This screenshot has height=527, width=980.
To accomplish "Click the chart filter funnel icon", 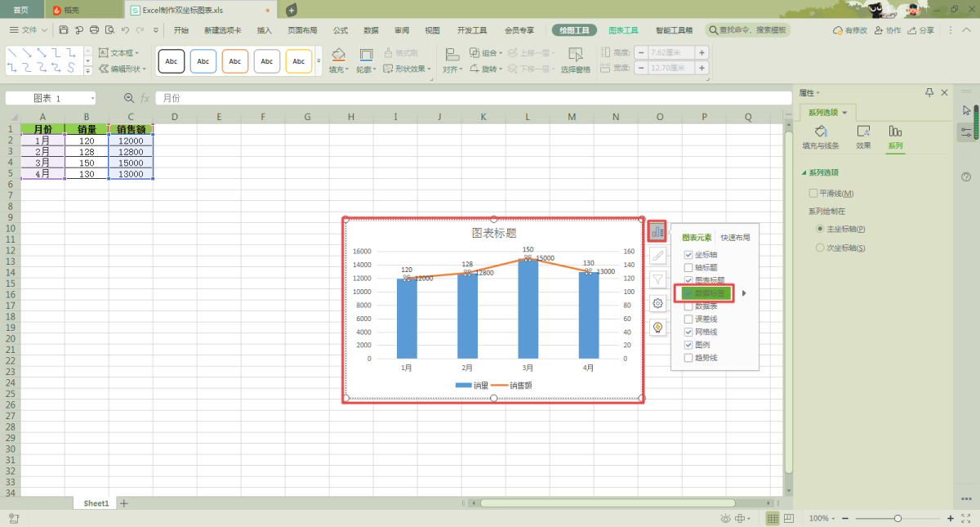I will point(657,279).
